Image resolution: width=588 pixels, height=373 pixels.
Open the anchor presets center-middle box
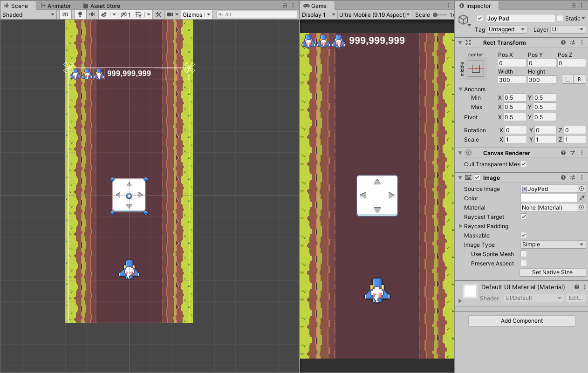[x=476, y=68]
